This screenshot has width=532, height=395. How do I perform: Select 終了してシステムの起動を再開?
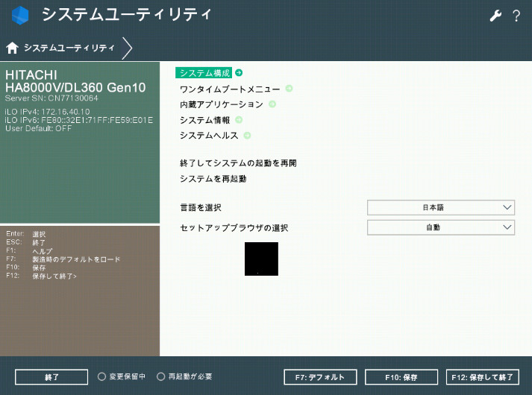(x=238, y=163)
